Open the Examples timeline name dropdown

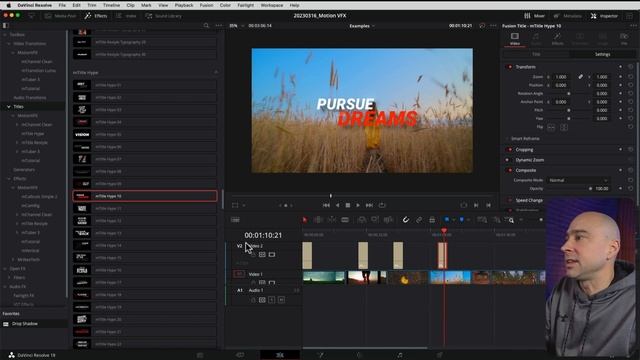click(x=362, y=26)
